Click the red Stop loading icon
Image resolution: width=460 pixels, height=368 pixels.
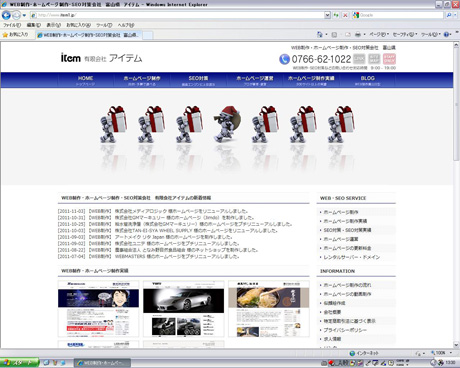[x=345, y=15]
